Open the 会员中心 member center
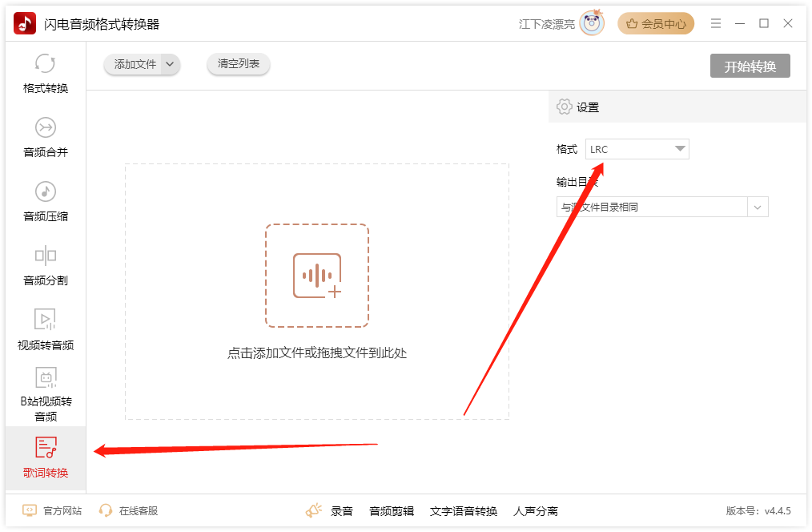The width and height of the screenshot is (812, 532). (656, 24)
